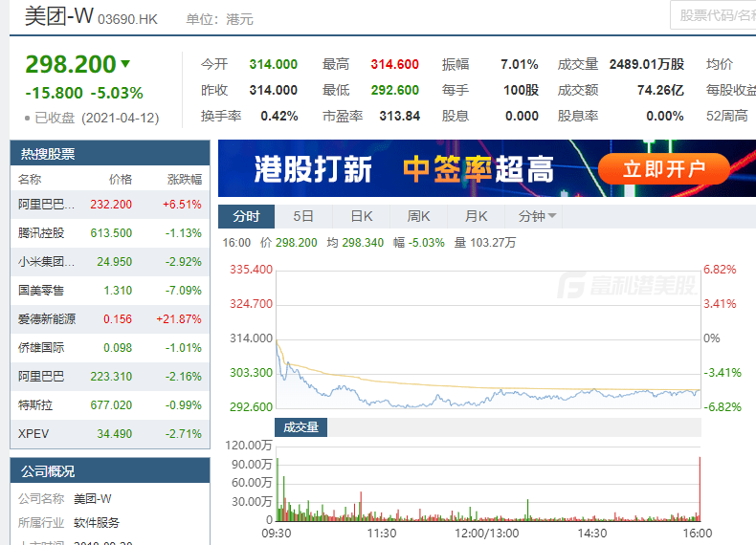
Task: Focus the 股票代码 search input field
Action: (x=714, y=15)
